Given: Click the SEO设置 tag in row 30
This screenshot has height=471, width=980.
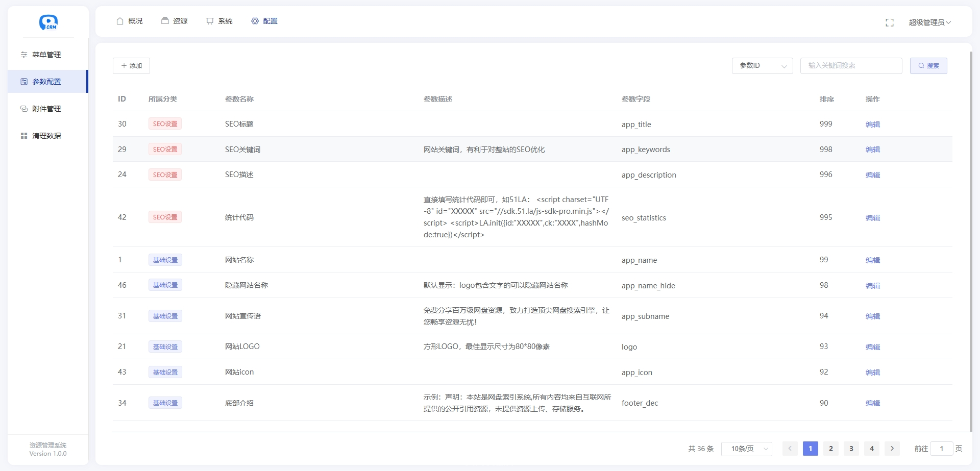Looking at the screenshot, I should [165, 124].
